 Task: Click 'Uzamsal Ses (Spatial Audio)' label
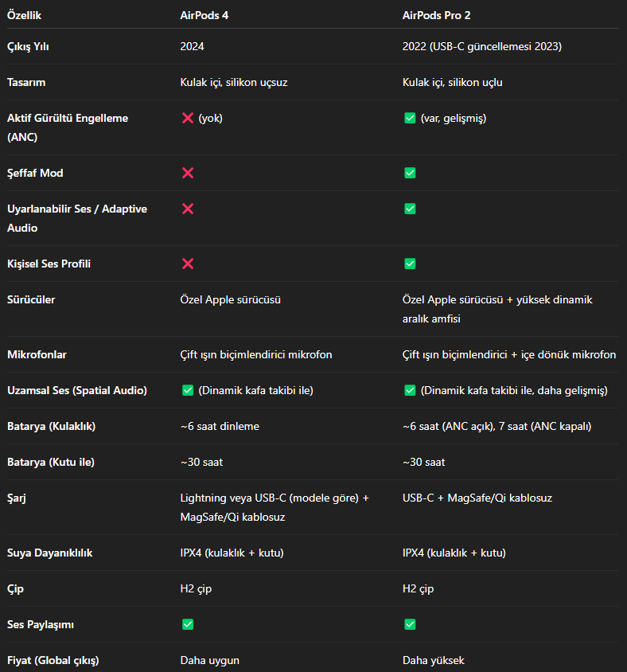[77, 390]
